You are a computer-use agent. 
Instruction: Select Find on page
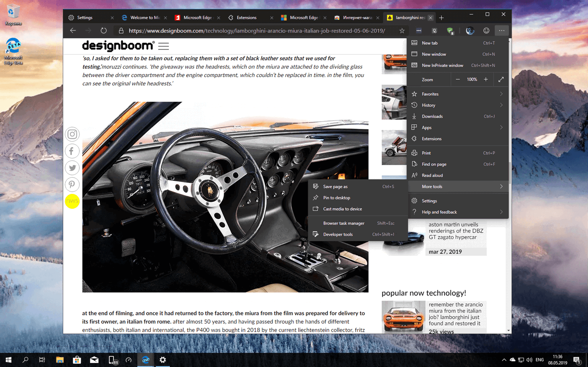tap(457, 164)
